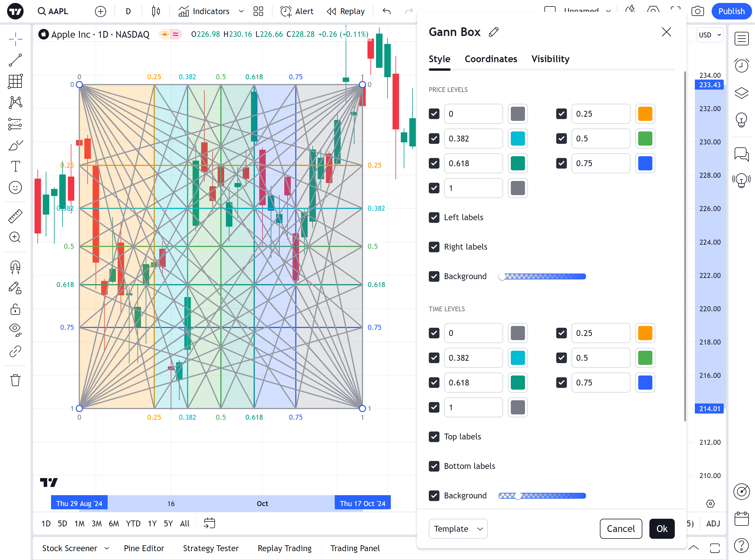Viewport: 755px width, 560px height.
Task: Open the Visibility tab
Action: click(x=550, y=59)
